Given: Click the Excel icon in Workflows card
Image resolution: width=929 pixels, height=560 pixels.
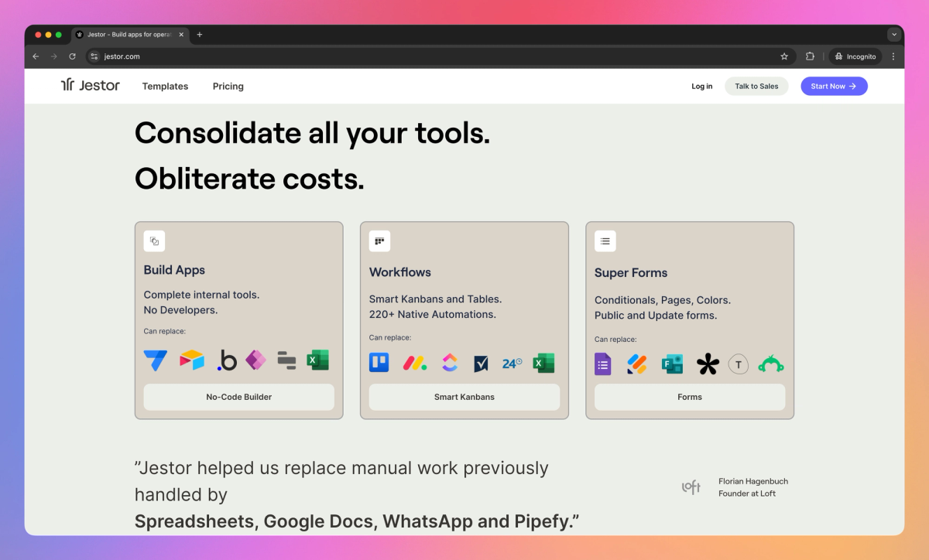Looking at the screenshot, I should pyautogui.click(x=543, y=362).
